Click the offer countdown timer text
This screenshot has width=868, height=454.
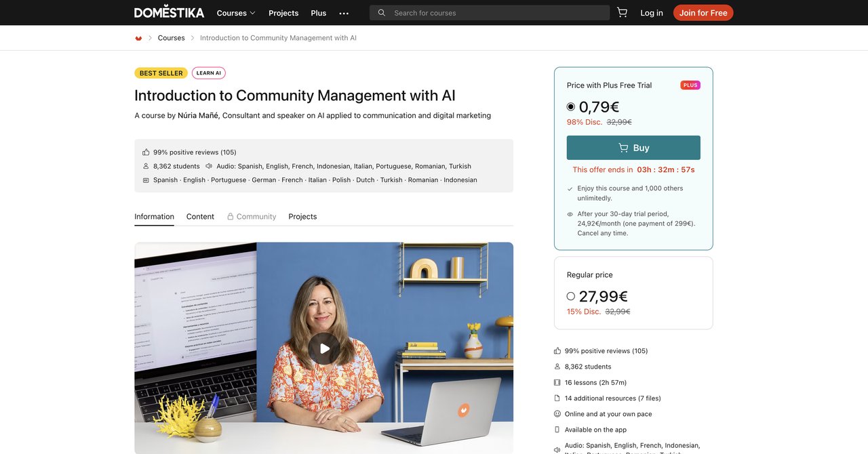(666, 170)
